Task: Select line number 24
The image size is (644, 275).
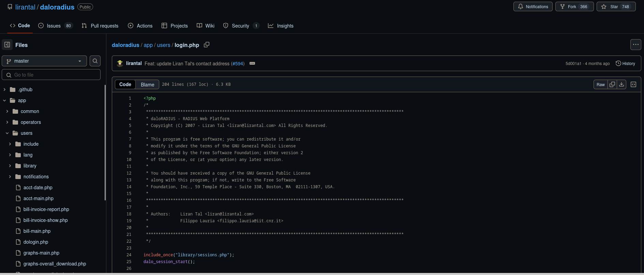Action: 129,255
